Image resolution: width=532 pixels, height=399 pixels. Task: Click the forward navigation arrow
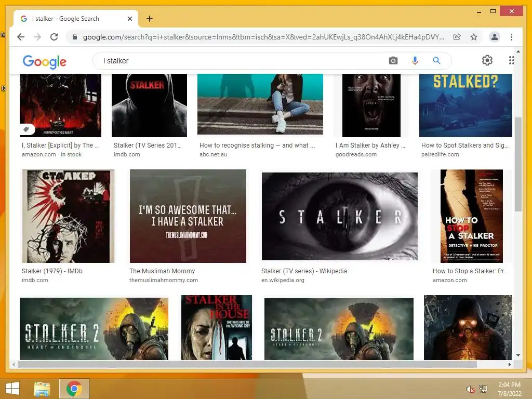click(37, 37)
